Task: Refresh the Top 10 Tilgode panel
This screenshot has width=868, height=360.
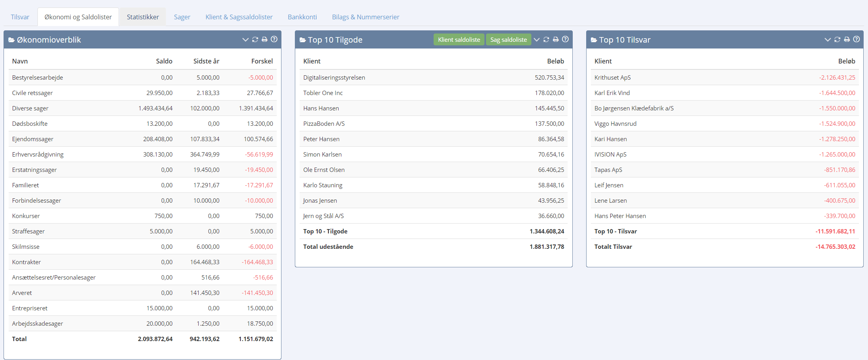Action: coord(546,39)
